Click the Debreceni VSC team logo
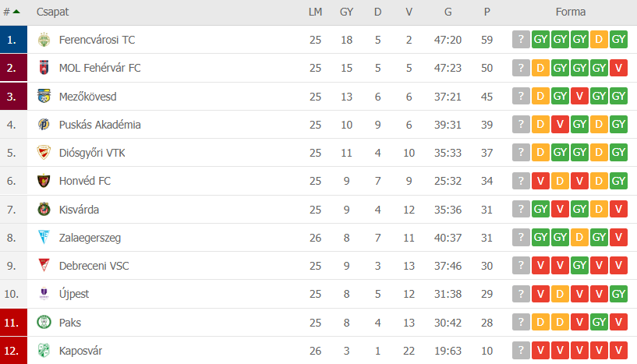 coord(44,266)
